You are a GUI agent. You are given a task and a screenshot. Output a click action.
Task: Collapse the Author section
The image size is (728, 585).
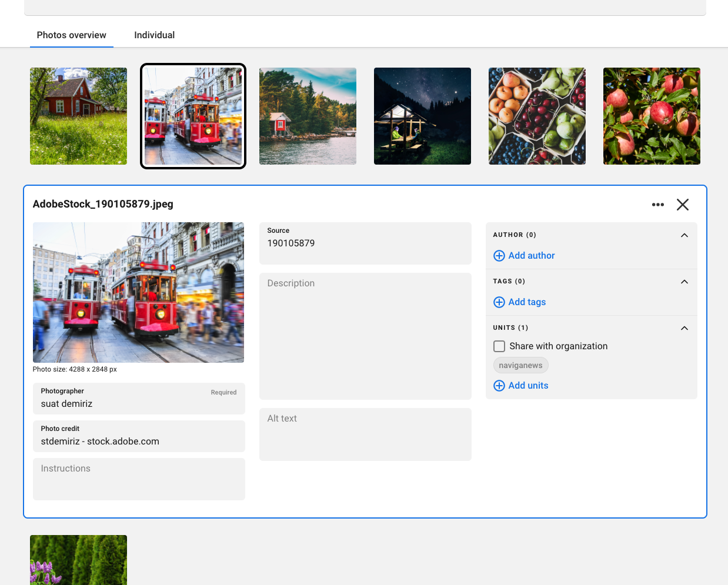click(x=684, y=235)
